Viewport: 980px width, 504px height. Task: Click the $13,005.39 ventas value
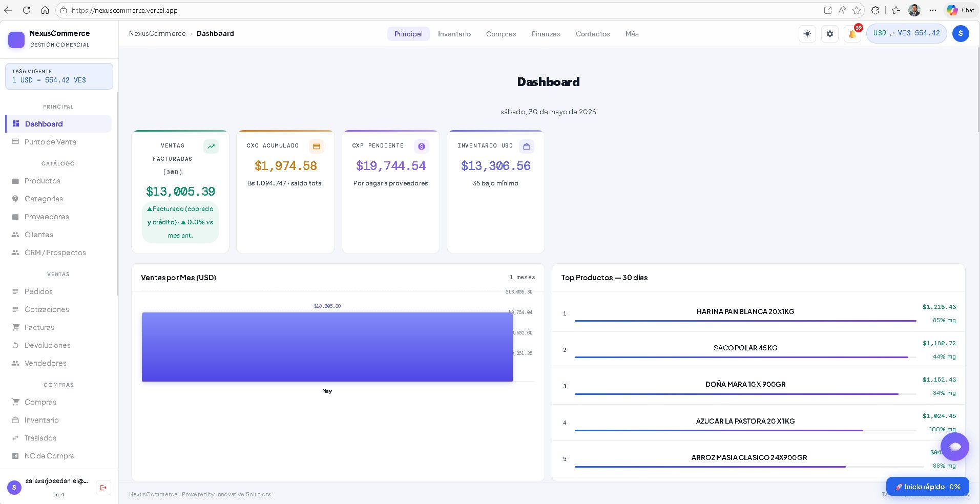[x=180, y=192]
